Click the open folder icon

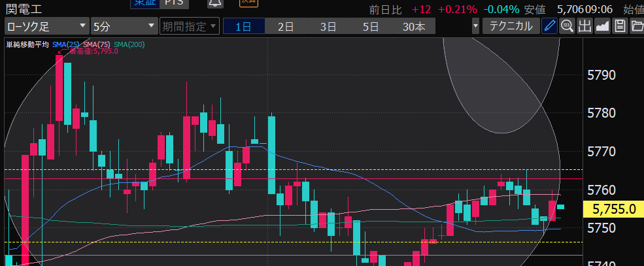click(636, 26)
